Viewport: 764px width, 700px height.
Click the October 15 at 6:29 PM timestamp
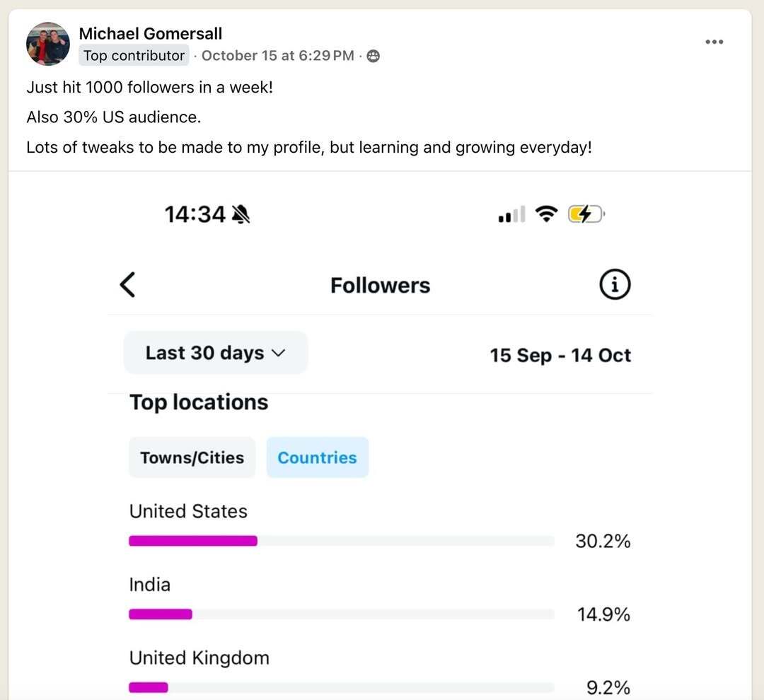point(278,56)
